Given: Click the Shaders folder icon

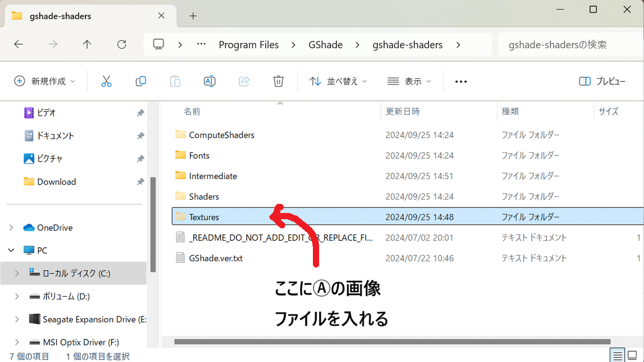Looking at the screenshot, I should [x=180, y=196].
